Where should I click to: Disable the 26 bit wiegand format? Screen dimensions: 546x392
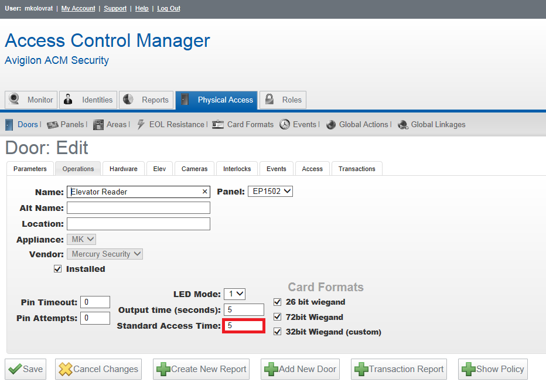[277, 302]
